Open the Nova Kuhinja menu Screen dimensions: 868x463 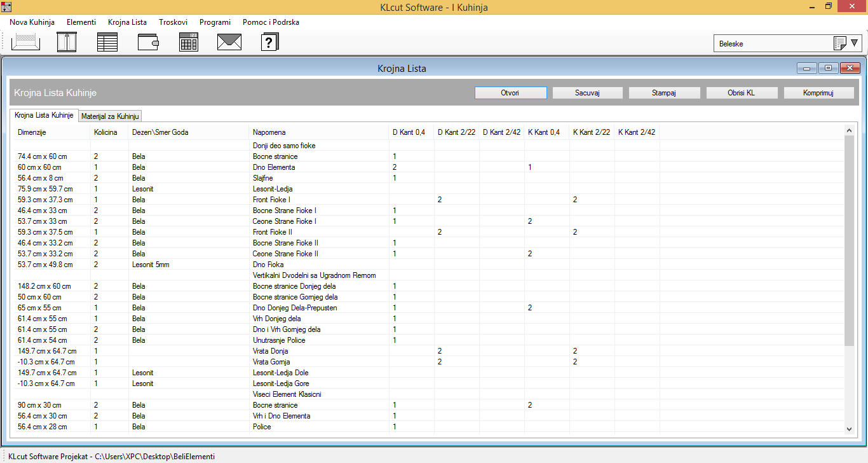tap(32, 22)
